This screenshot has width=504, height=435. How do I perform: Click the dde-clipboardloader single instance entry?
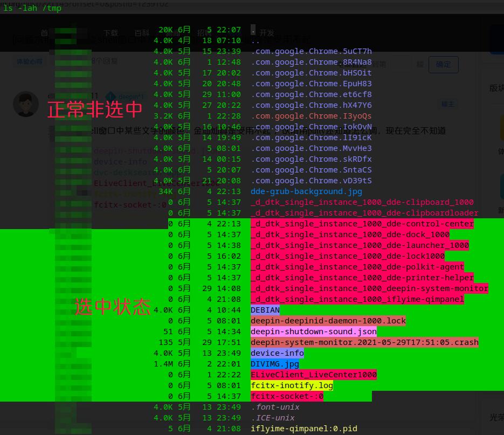coord(364,213)
